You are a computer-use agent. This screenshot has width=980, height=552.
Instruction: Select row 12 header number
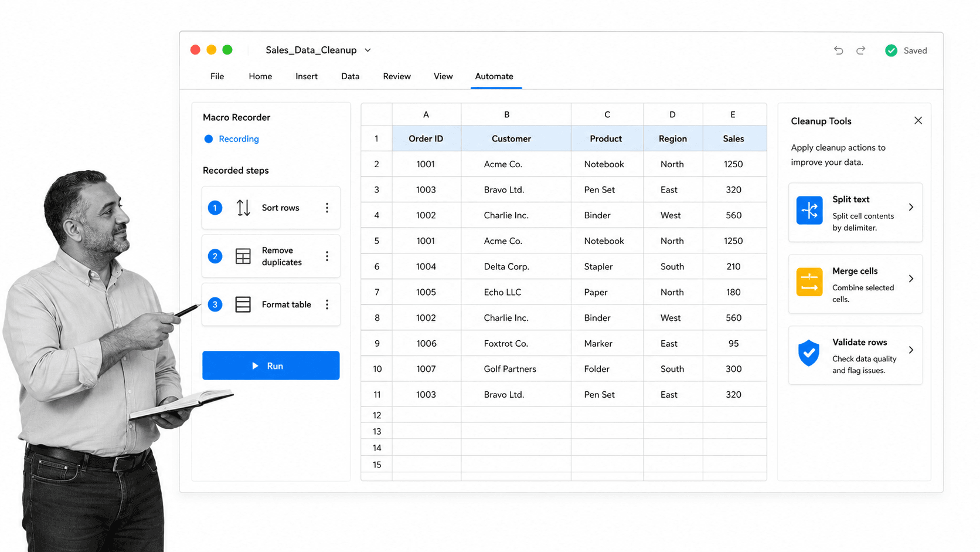pyautogui.click(x=377, y=415)
